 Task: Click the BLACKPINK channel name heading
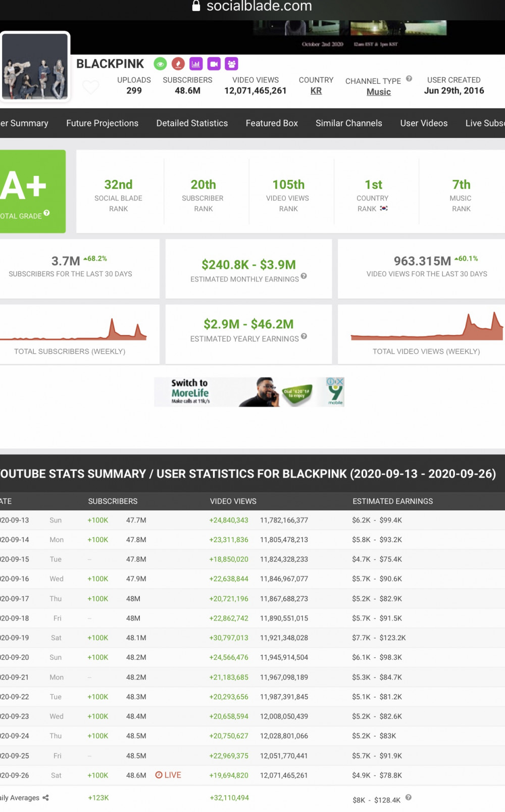(x=110, y=64)
